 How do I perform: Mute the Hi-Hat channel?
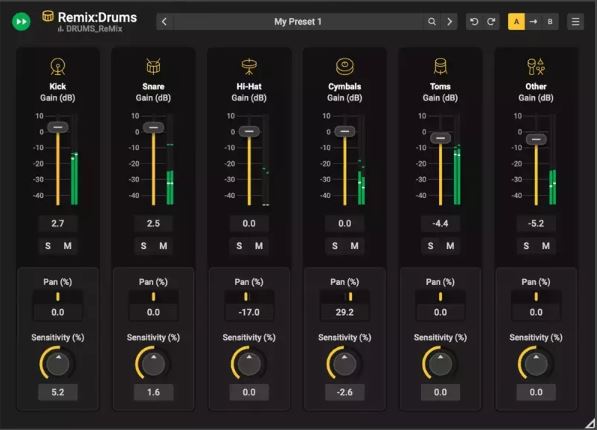259,246
